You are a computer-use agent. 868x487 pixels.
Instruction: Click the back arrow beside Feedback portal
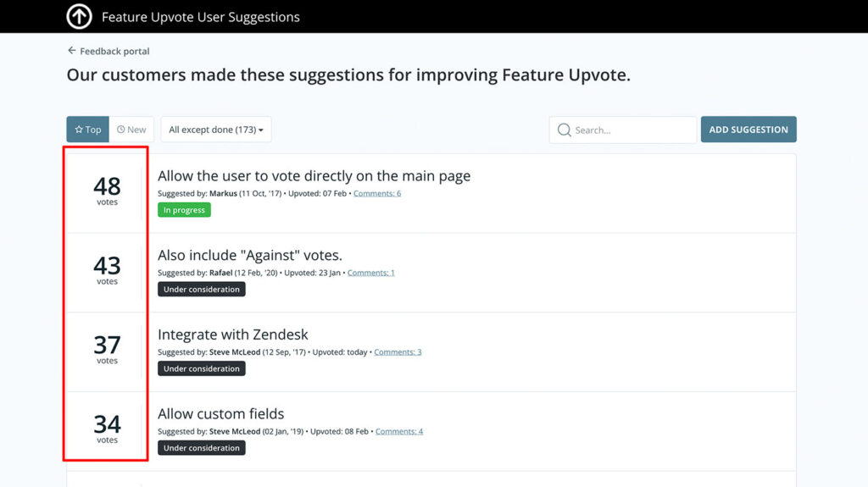coord(71,50)
